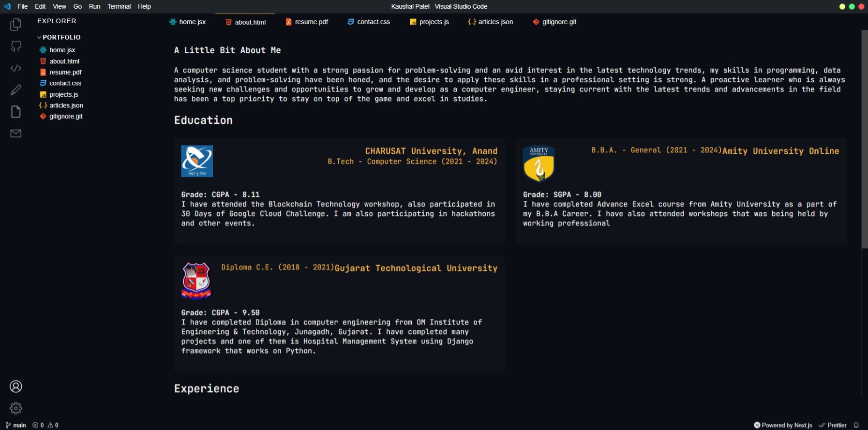868x430 pixels.
Task: Click Powered by Next.js link
Action: tap(783, 425)
